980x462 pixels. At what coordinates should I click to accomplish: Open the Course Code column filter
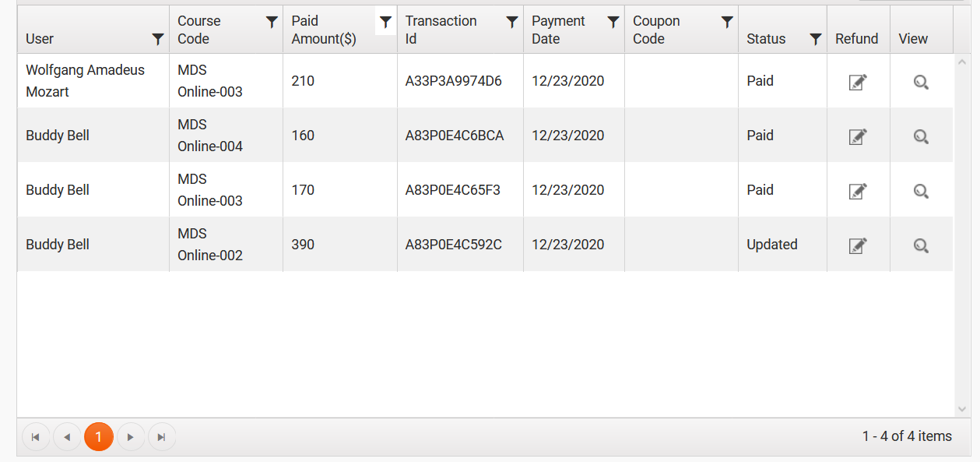pyautogui.click(x=272, y=22)
